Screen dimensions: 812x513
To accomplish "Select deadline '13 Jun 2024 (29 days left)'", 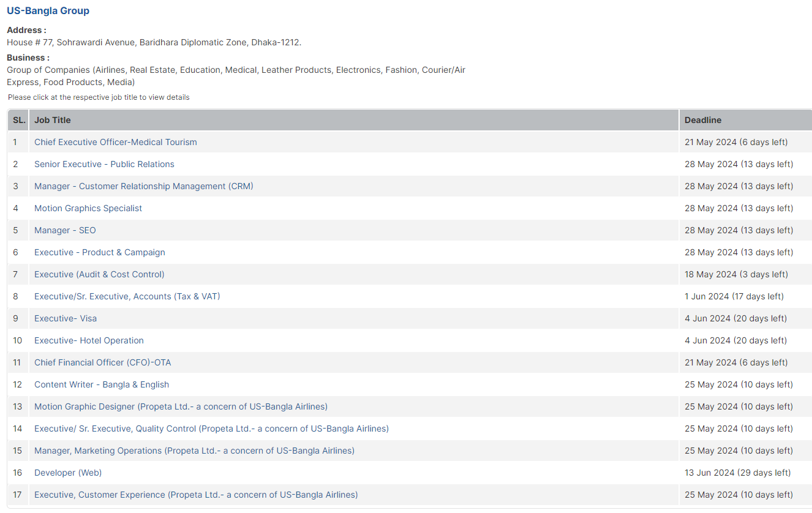I will point(738,473).
